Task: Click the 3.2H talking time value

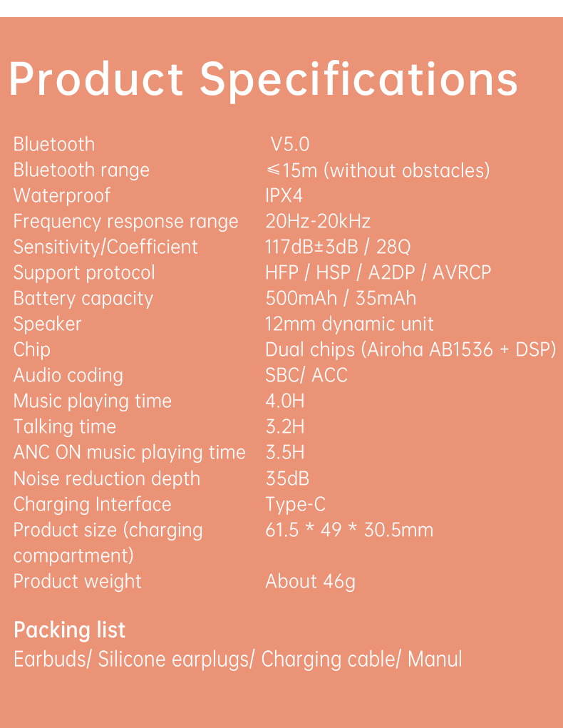Action: click(x=285, y=426)
